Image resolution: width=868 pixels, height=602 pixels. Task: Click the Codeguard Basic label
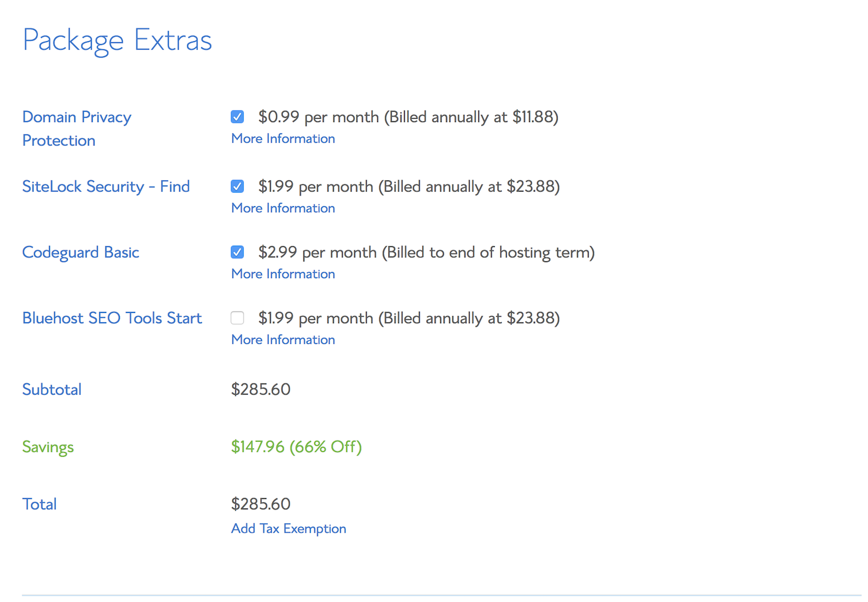(80, 252)
